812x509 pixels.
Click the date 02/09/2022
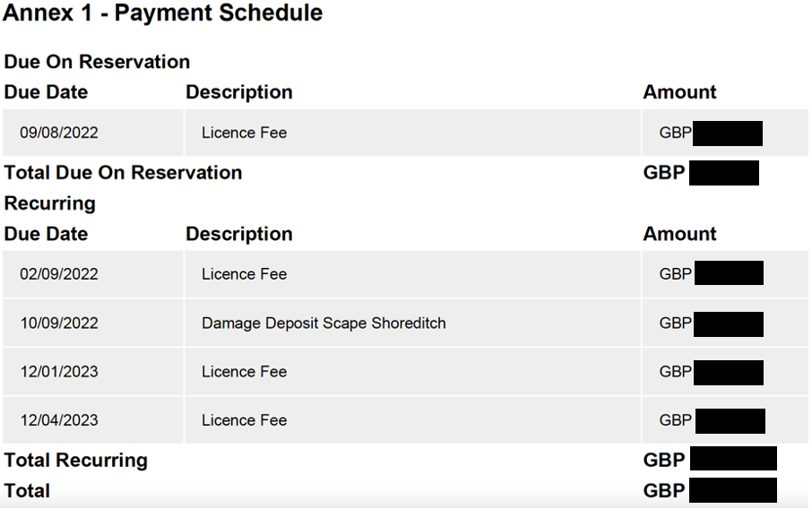[x=59, y=274]
